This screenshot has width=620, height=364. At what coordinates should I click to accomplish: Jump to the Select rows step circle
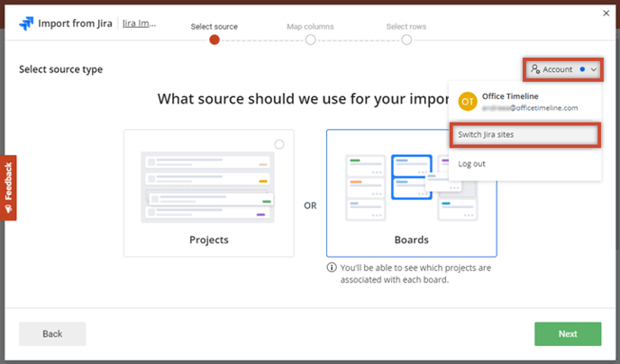click(x=406, y=40)
